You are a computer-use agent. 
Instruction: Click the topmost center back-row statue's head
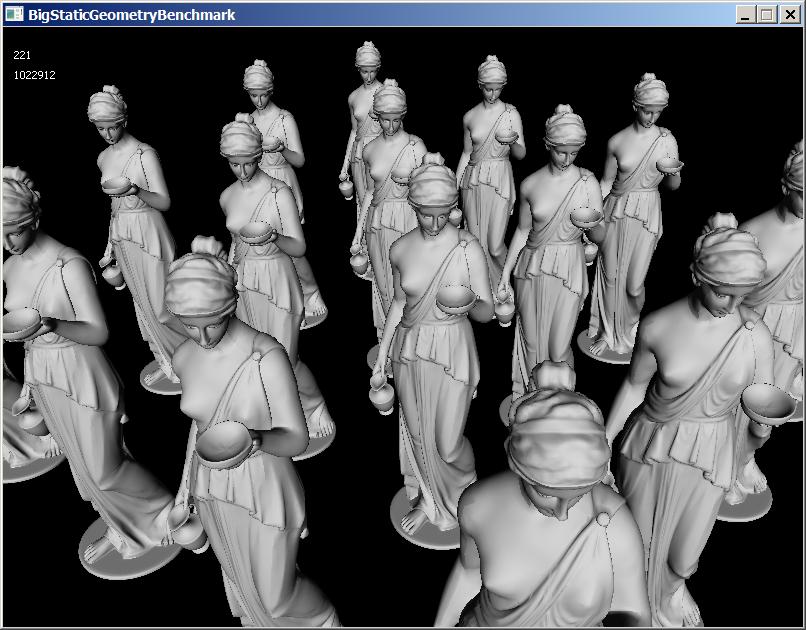point(368,60)
